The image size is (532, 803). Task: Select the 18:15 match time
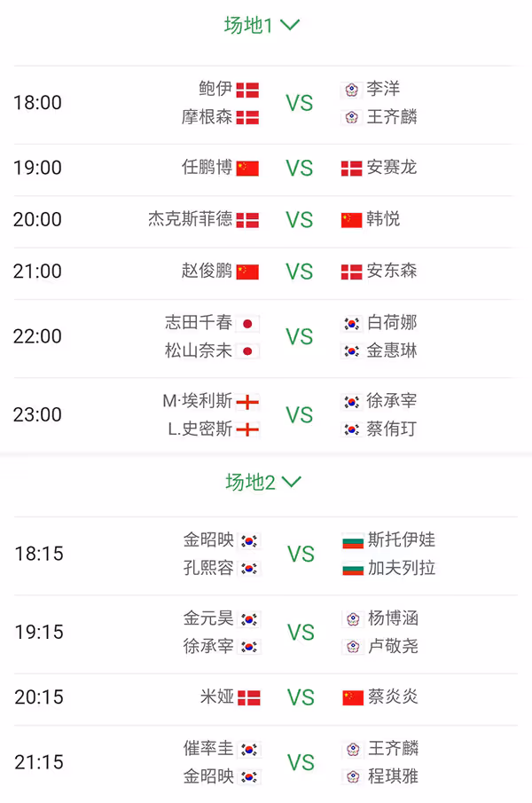[x=39, y=554]
